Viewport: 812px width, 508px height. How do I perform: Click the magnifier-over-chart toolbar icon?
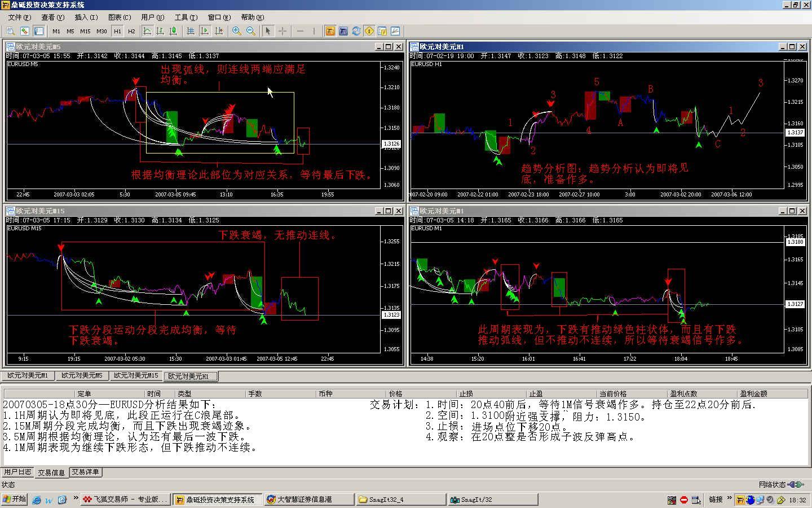click(x=11, y=31)
